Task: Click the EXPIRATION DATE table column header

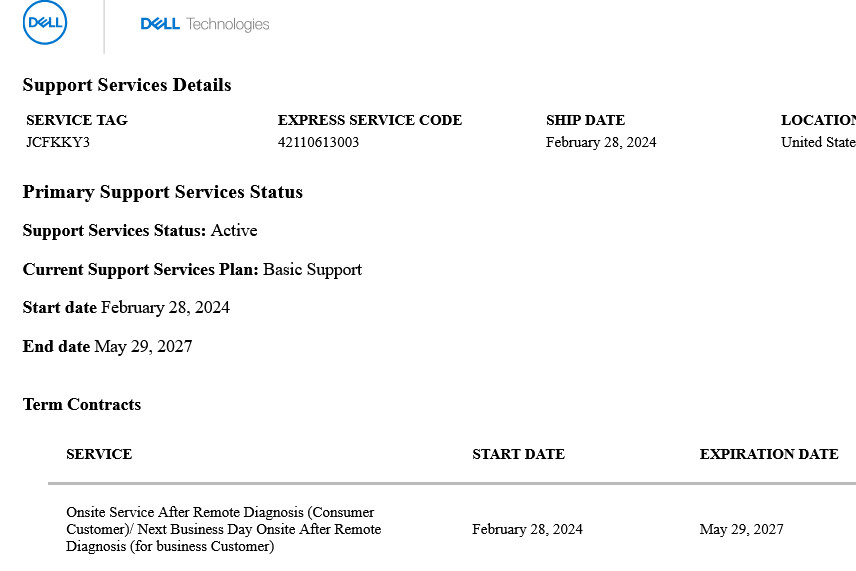Action: pyautogui.click(x=769, y=454)
